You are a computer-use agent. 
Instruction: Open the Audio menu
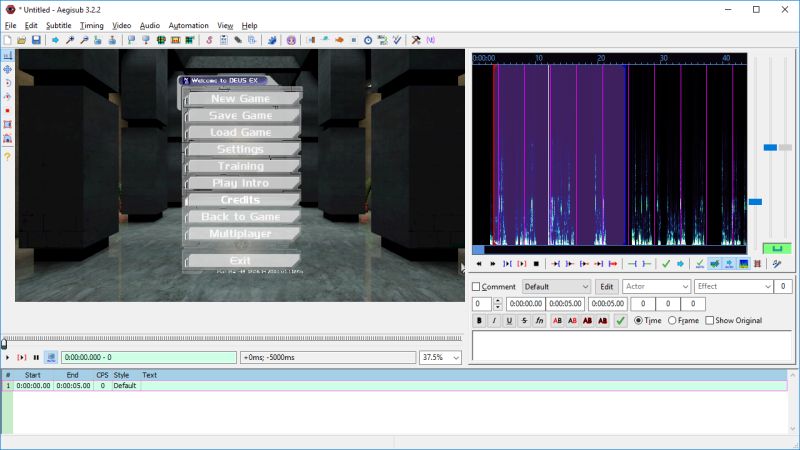tap(149, 26)
